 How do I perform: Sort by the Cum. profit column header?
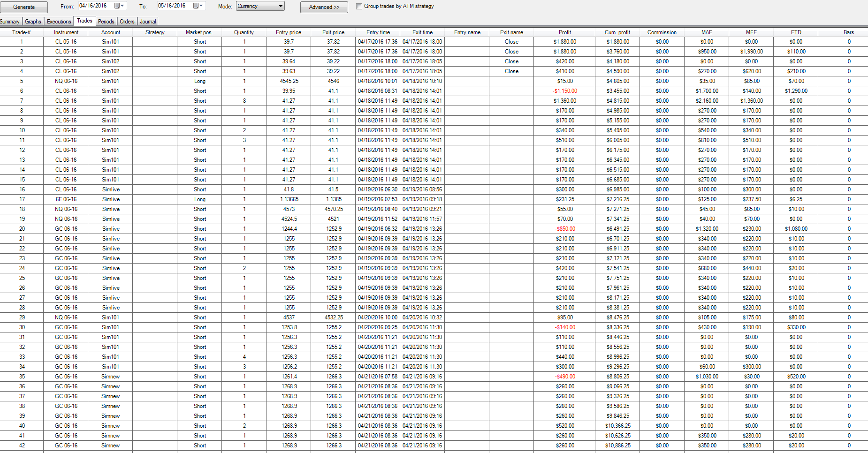coord(617,32)
